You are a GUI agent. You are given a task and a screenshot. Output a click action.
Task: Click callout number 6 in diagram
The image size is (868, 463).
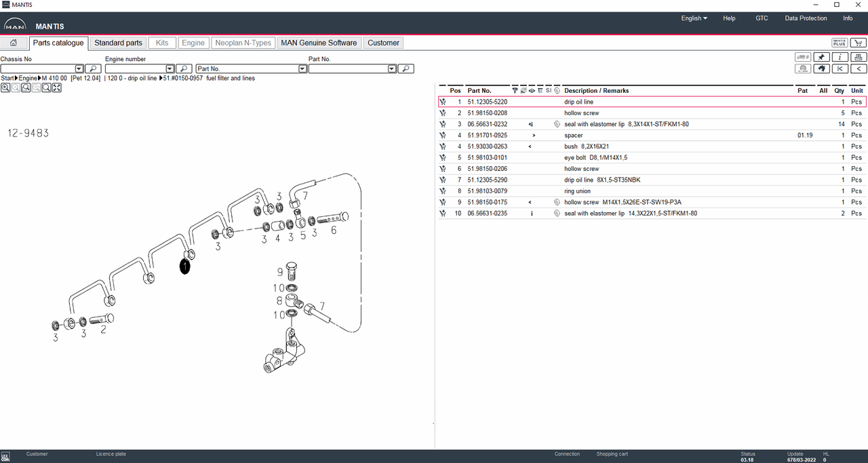pos(334,230)
